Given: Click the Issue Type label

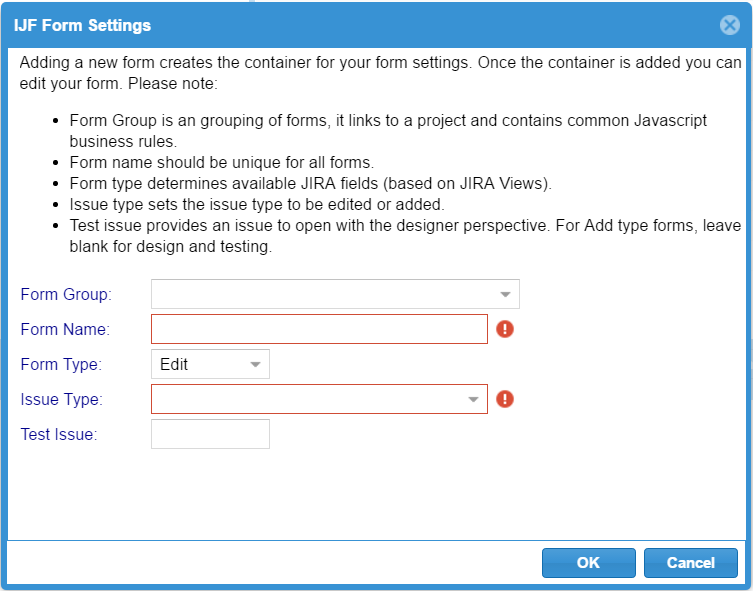Looking at the screenshot, I should point(61,399).
